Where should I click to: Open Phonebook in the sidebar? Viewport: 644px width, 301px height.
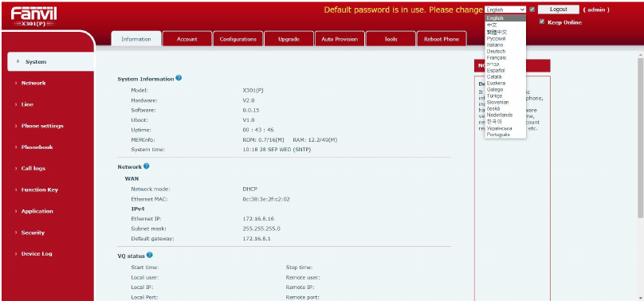37,147
